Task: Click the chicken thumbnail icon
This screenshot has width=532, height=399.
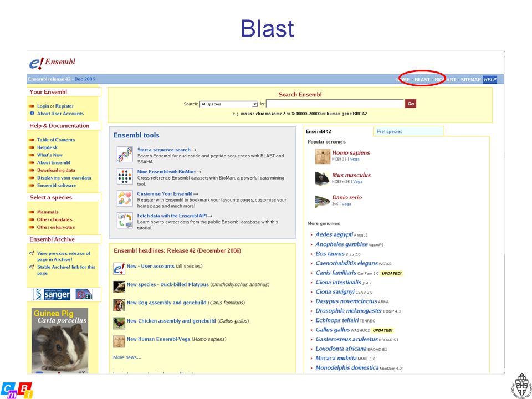Action: (x=119, y=323)
